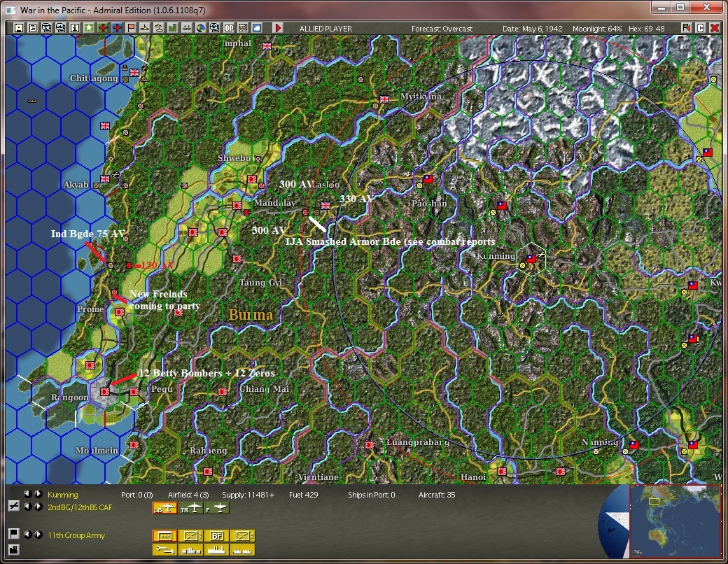Click the striped ground report icon
Screen dimensions: 728x564
(243, 28)
